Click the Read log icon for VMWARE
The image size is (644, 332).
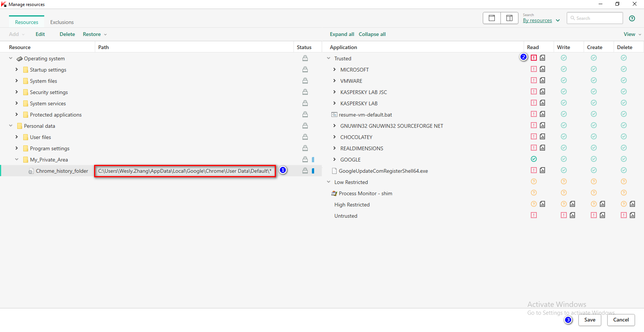pos(542,80)
